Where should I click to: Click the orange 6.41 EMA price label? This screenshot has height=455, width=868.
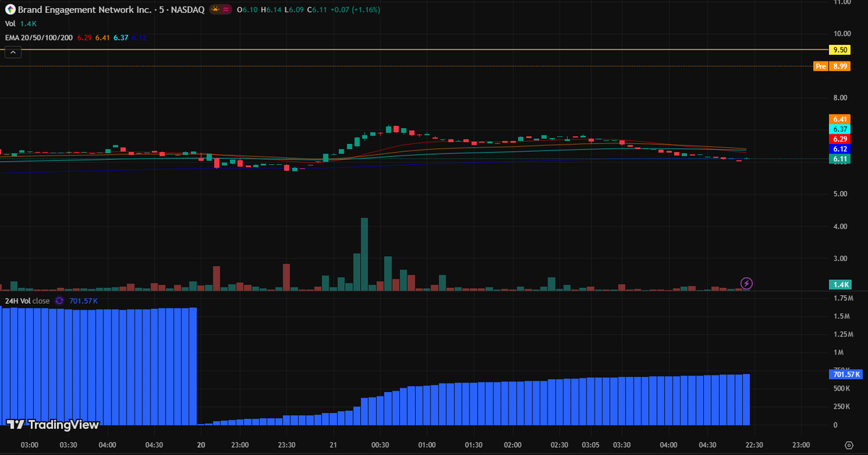(x=840, y=119)
